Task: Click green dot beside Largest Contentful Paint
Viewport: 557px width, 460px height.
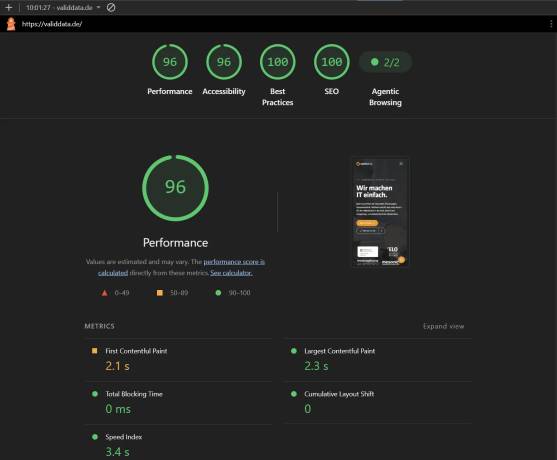Action: point(294,351)
